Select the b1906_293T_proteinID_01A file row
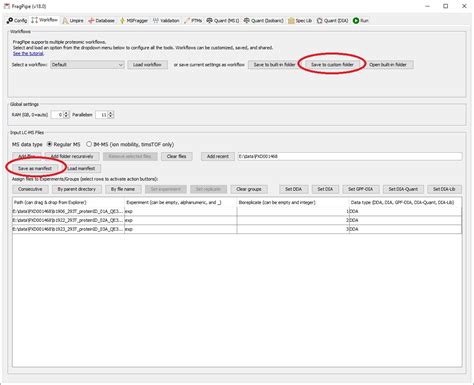This screenshot has width=474, height=385. click(x=237, y=211)
